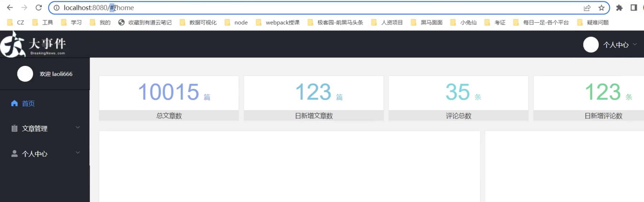Open the 疑难问题 bookmark folder
Screen dimensions: 644x202
593,23
